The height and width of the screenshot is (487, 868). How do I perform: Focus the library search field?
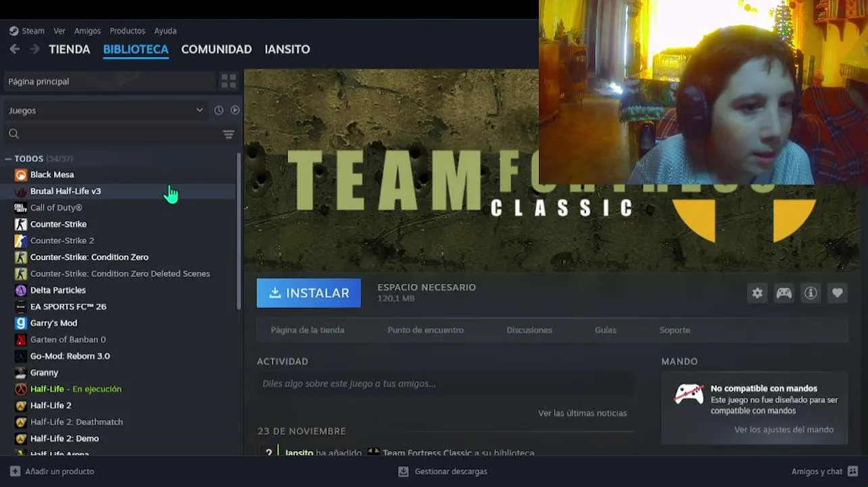112,134
